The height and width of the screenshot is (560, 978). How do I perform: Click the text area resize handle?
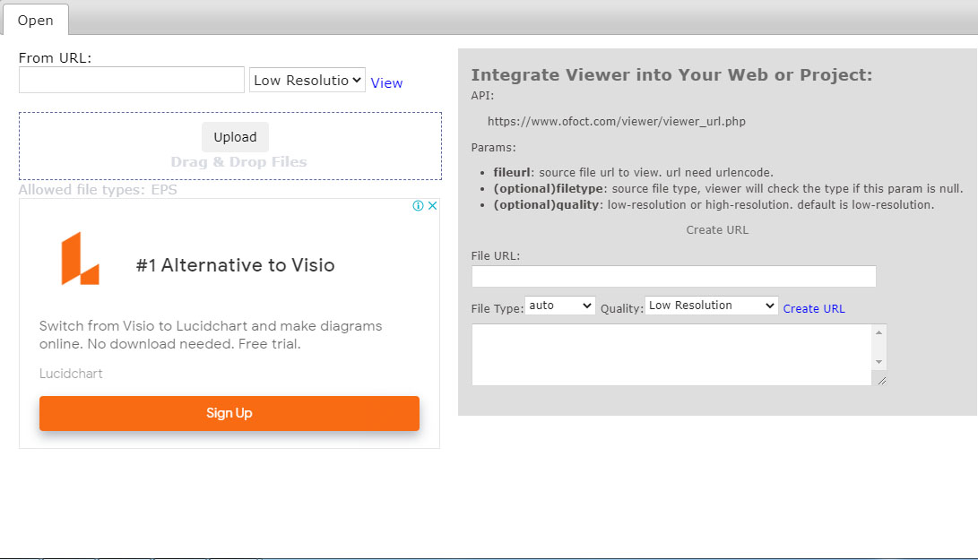click(x=881, y=381)
